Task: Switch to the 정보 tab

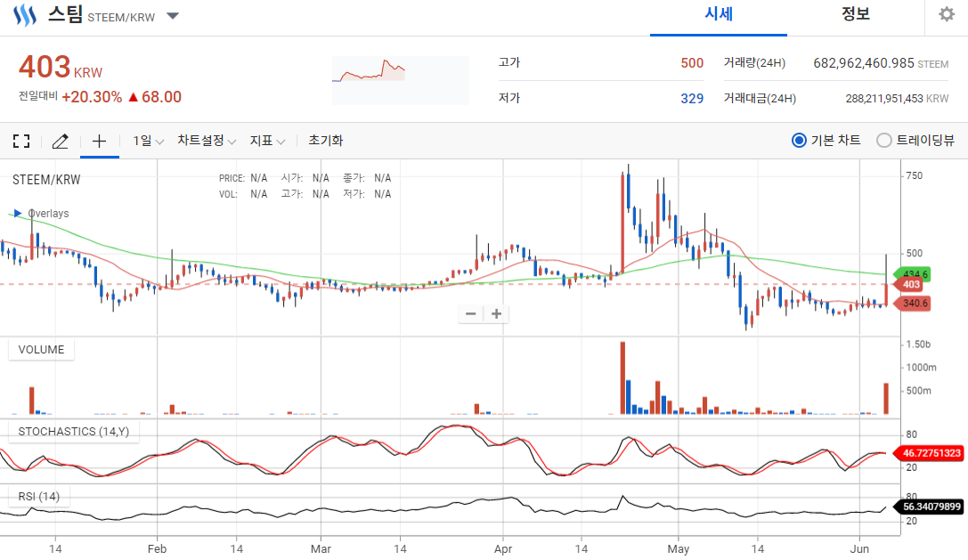Action: (856, 14)
